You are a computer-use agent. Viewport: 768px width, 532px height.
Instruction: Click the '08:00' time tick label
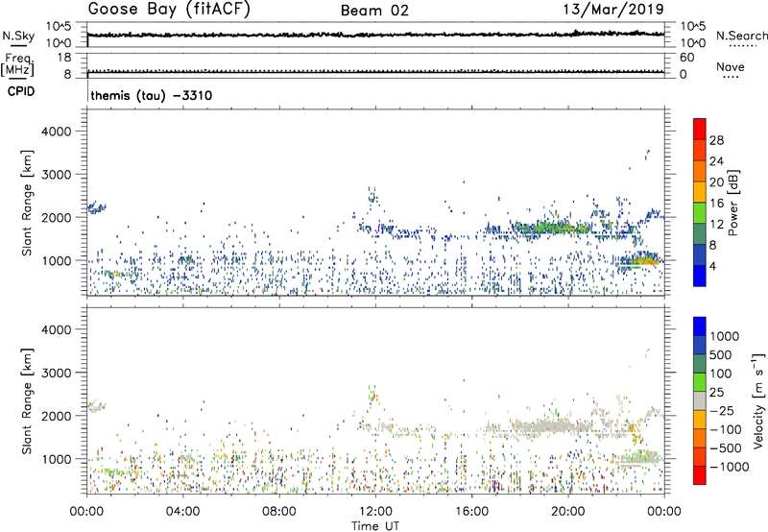279,512
